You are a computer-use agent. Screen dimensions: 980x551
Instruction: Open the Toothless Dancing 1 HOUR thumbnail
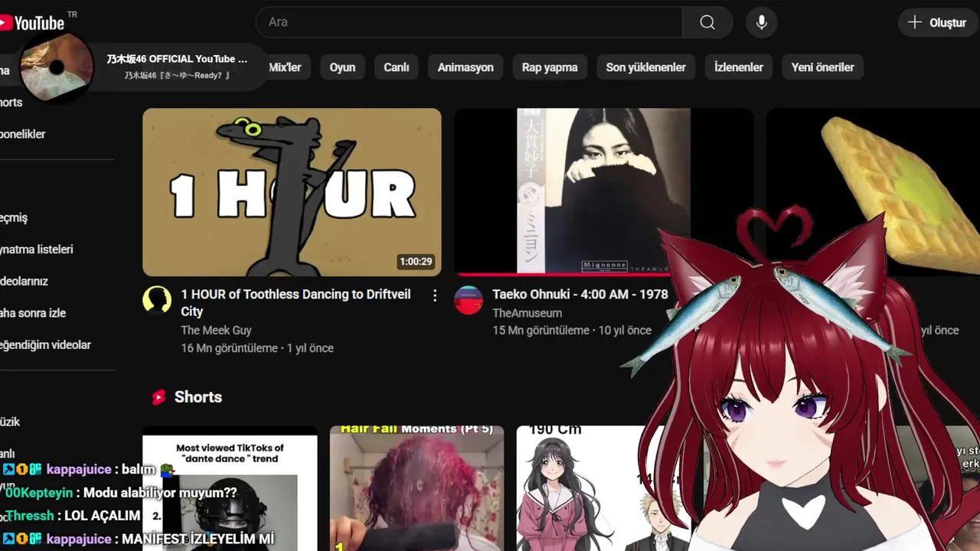click(x=292, y=192)
